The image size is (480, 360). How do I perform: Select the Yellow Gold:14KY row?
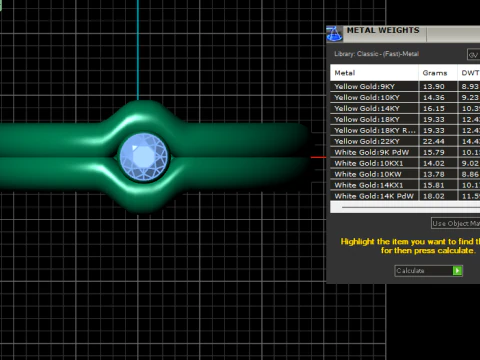[x=405, y=108]
